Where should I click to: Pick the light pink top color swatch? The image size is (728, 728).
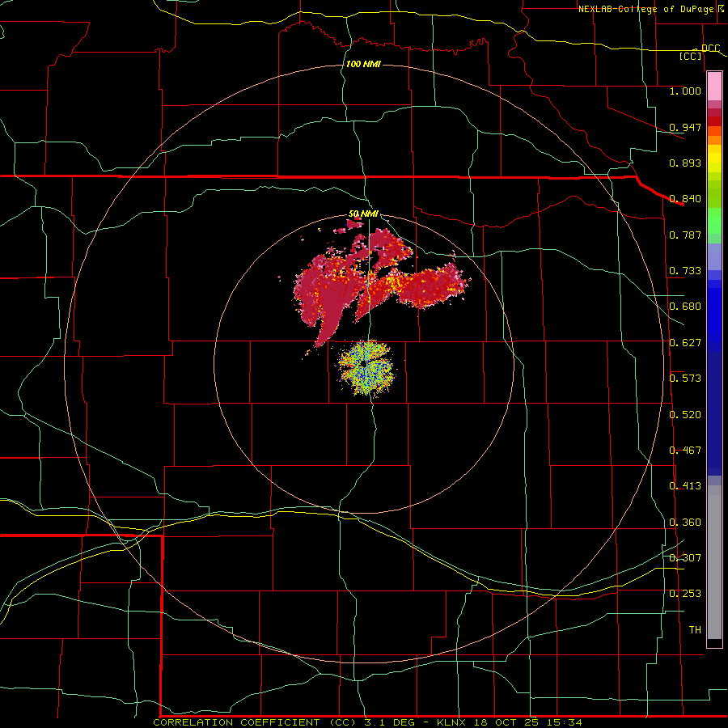tap(714, 86)
